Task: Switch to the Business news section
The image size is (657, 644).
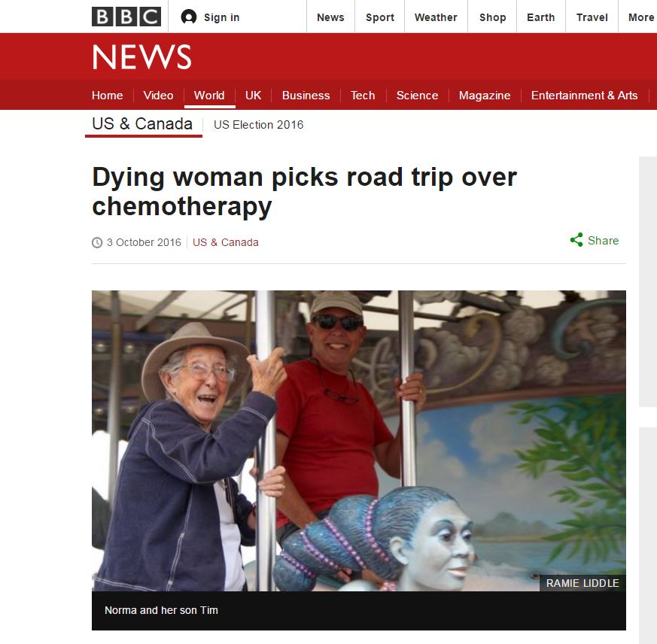Action: click(x=306, y=96)
